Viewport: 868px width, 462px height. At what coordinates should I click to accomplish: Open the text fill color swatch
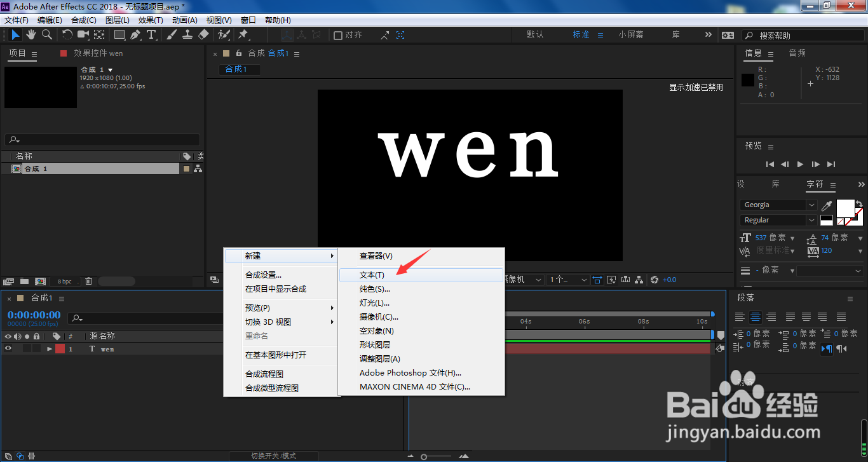846,209
